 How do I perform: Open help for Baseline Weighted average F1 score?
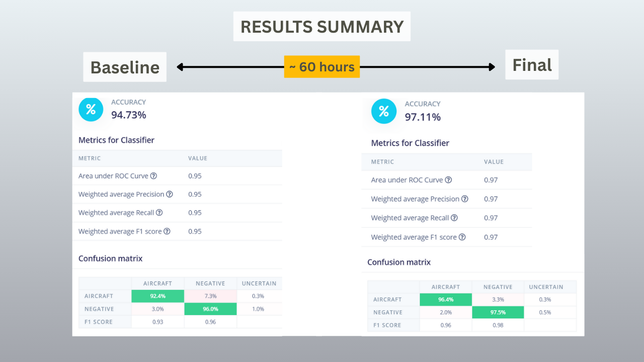[x=167, y=231]
